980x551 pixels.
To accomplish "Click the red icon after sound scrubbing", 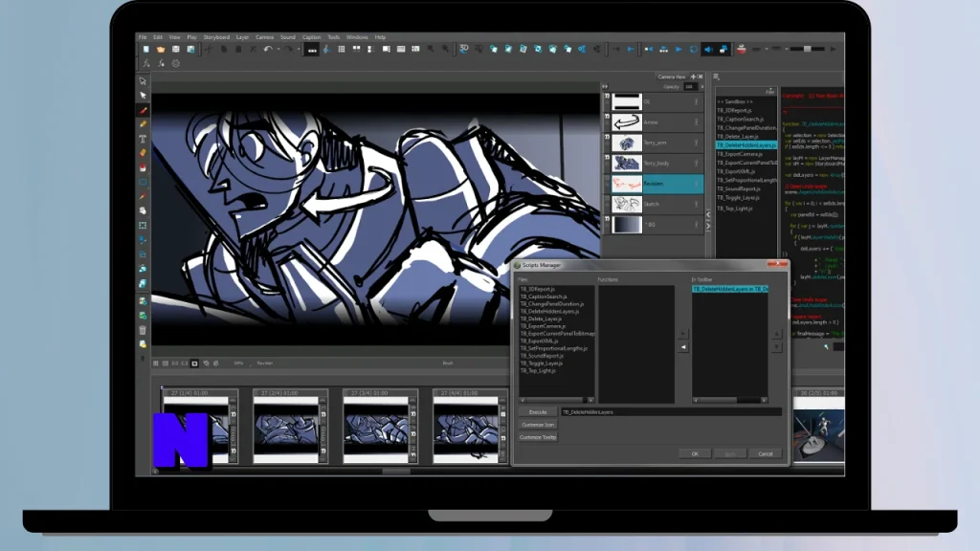I will pyautogui.click(x=741, y=49).
